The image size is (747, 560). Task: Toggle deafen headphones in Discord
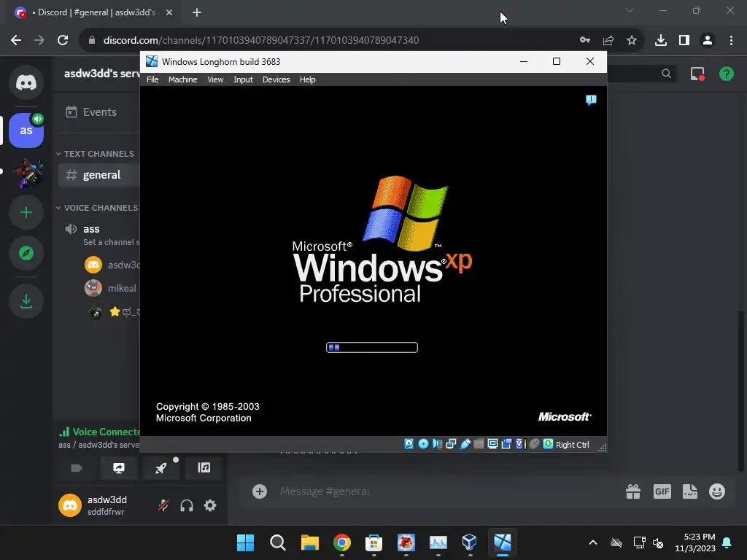(x=187, y=505)
